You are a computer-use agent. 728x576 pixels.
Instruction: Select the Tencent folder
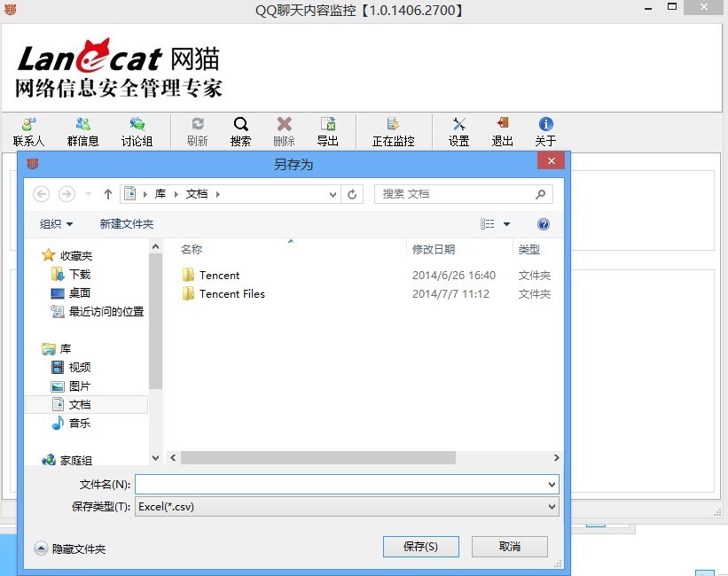(220, 276)
